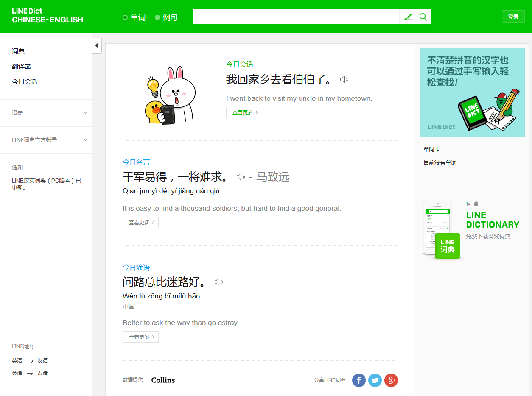Click the pinyin Wèn lù zǒng bǐ line
This screenshot has width=532, height=396.
click(162, 296)
